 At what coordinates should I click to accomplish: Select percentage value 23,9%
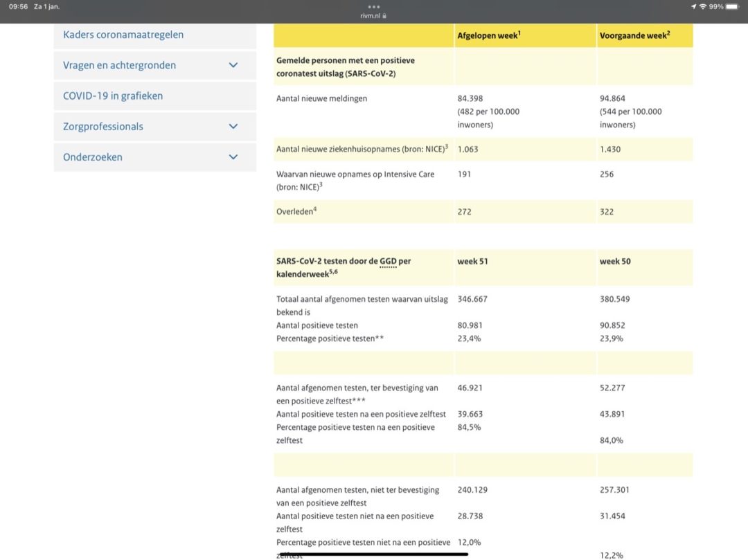pyautogui.click(x=612, y=339)
